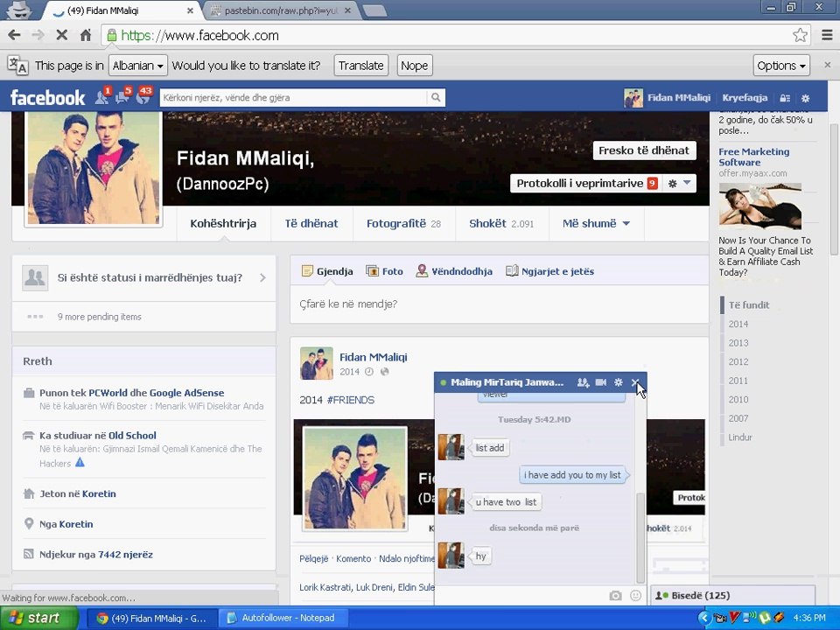The image size is (840, 630).
Task: Open the Fotografitë tab
Action: coord(403,223)
